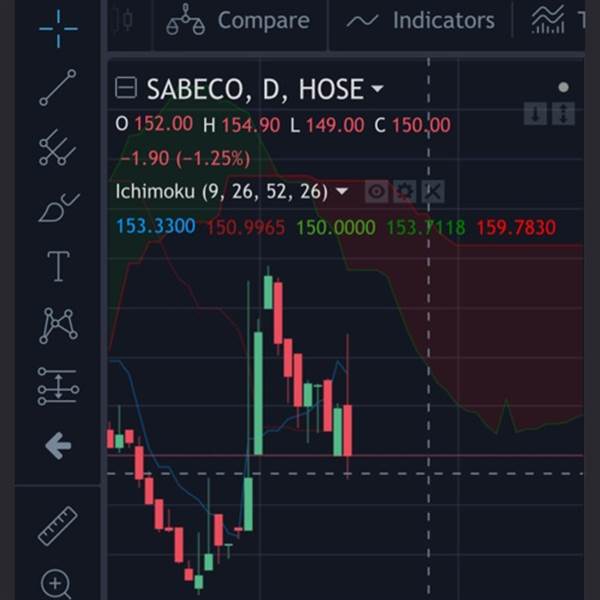
Task: Select the pitchfork drawing tool
Action: point(57,147)
